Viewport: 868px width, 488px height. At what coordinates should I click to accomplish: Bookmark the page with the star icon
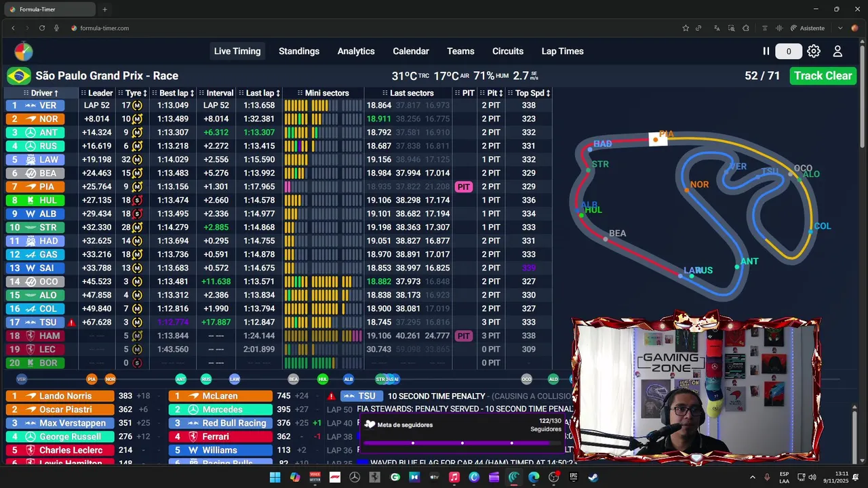point(686,28)
